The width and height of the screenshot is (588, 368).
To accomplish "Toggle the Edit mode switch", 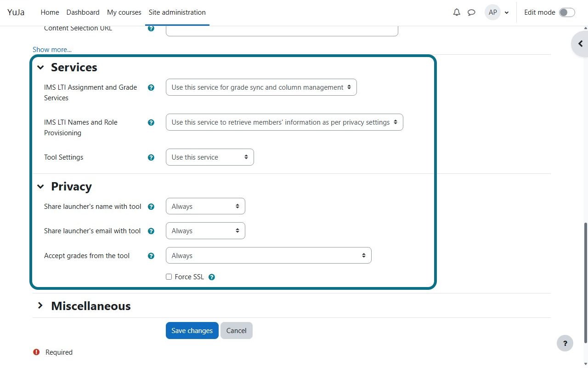I will click(x=567, y=12).
